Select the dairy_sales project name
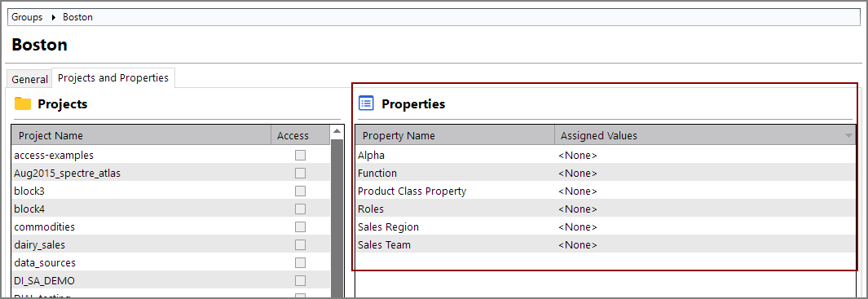This screenshot has width=868, height=299. point(40,244)
